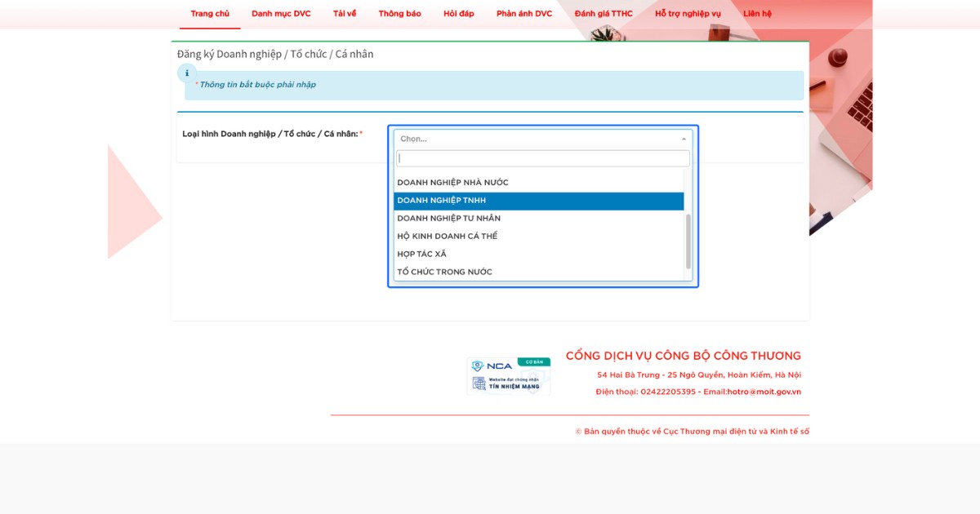Click the hotro@moit.gov.vn email link
This screenshot has height=514, width=980.
point(764,392)
